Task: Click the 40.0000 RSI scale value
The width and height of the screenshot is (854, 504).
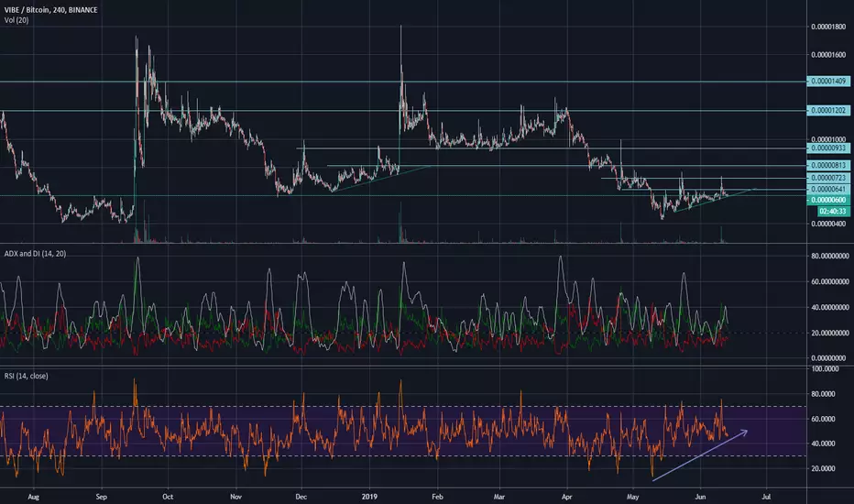Action: [824, 444]
